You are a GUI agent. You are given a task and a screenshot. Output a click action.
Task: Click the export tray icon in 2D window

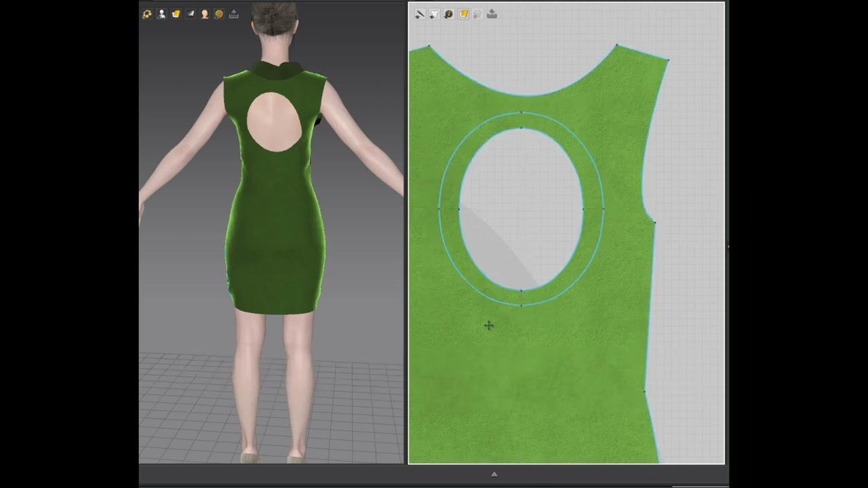coord(492,14)
